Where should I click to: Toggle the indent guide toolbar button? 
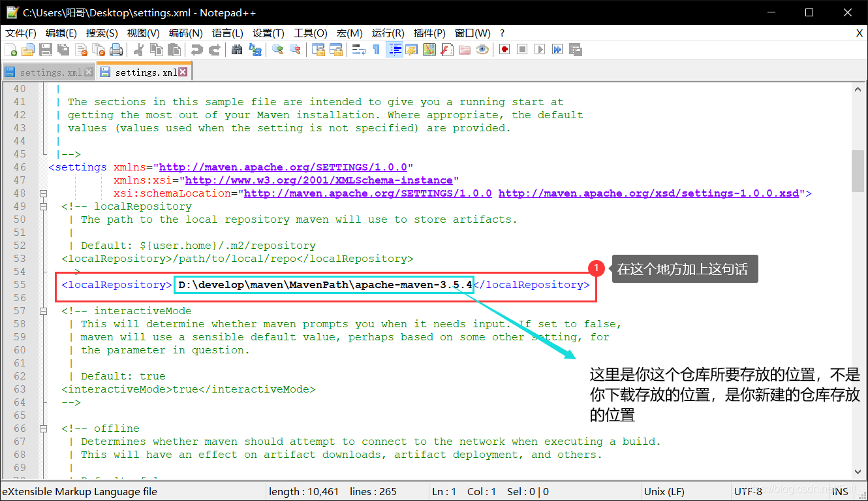394,50
